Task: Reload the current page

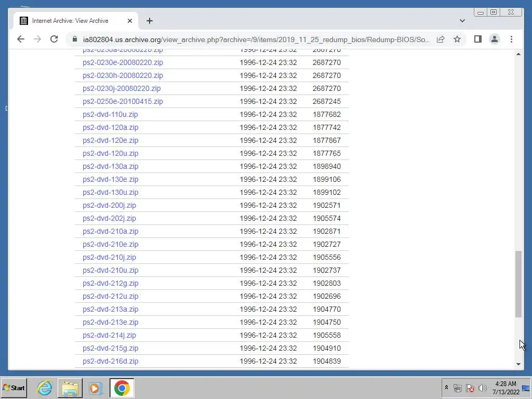Action: [54, 39]
